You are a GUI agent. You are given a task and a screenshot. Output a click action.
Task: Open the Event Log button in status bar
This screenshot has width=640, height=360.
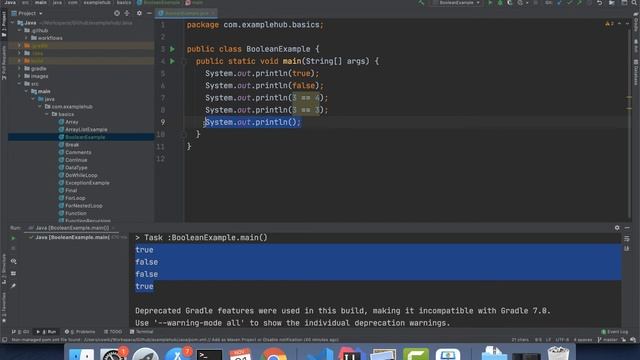[615, 332]
